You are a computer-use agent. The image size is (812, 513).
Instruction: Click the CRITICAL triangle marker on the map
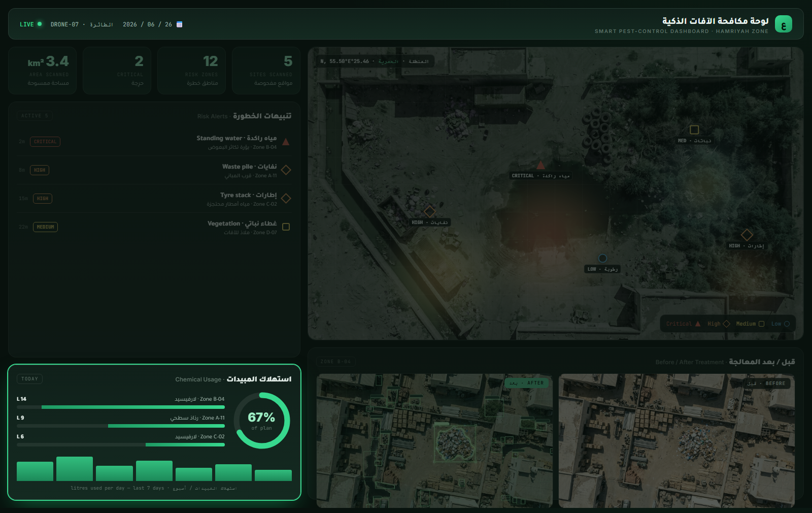pos(540,165)
